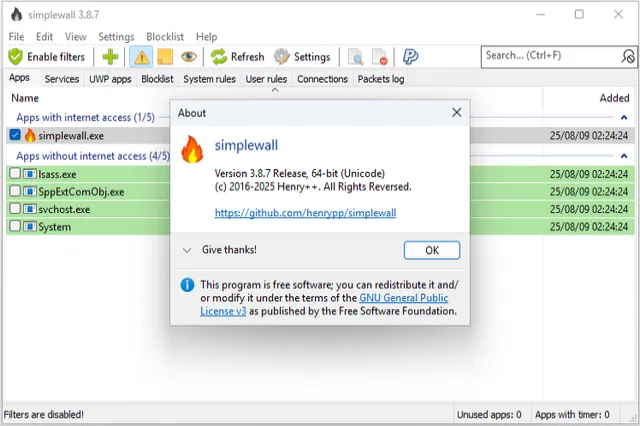This screenshot has height=426, width=640.
Task: Click the Added date of the System row
Action: point(589,227)
